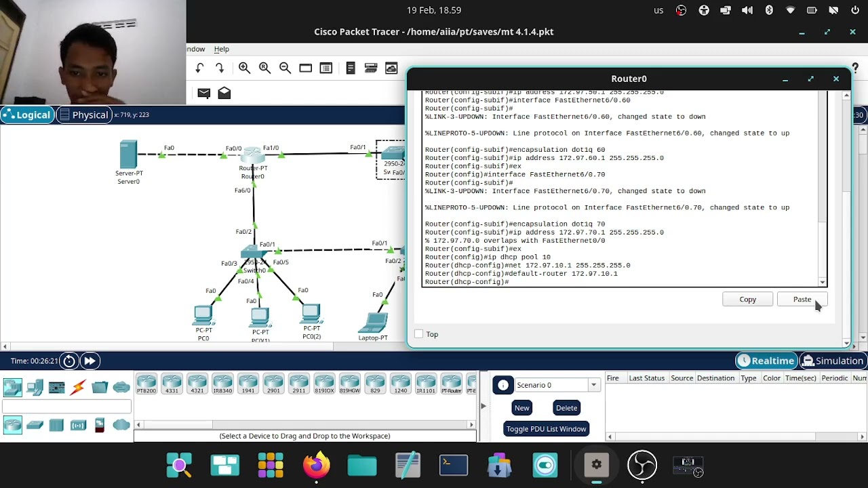Pick the PTB200 router model

146,384
